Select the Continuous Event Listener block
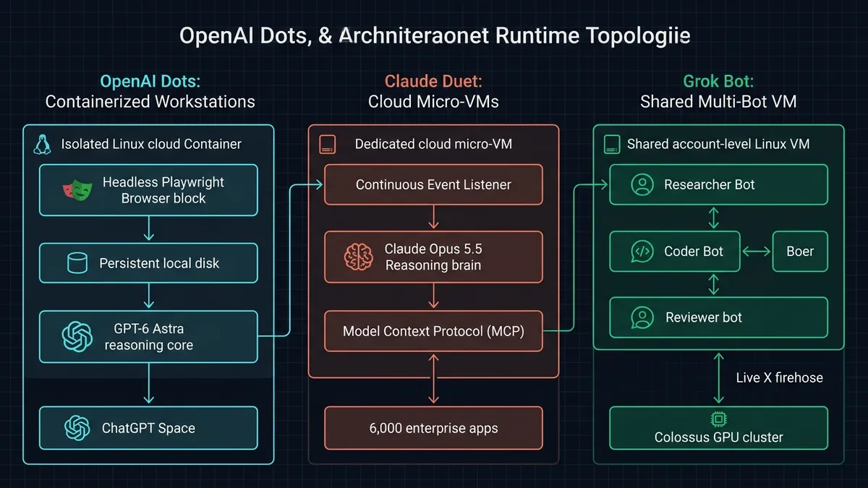The image size is (868, 488). (x=433, y=184)
